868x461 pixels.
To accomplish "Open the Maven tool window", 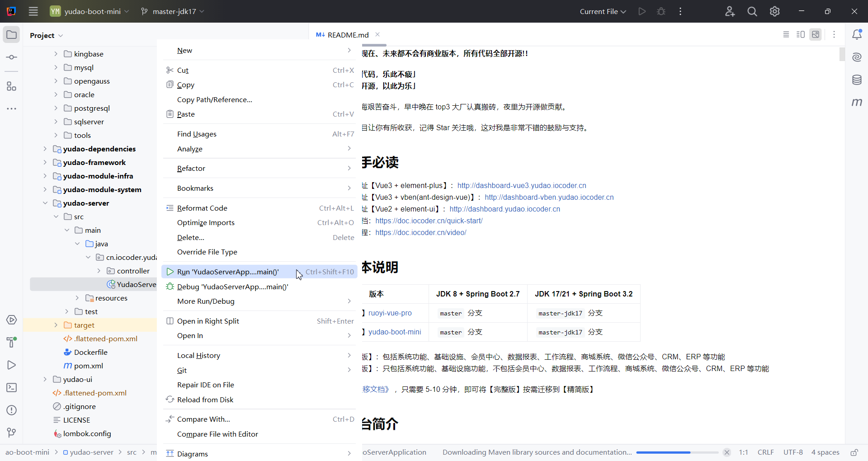I will 857,103.
